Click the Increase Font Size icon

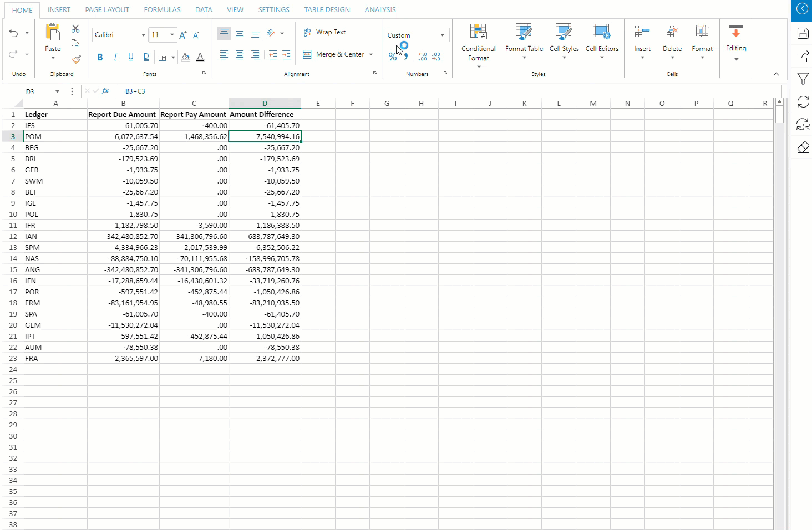[x=183, y=35]
